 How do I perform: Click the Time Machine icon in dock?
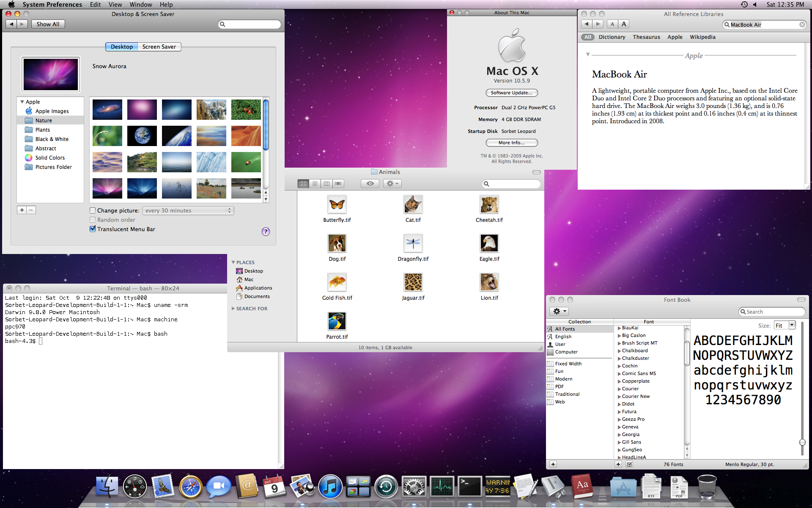pyautogui.click(x=385, y=486)
